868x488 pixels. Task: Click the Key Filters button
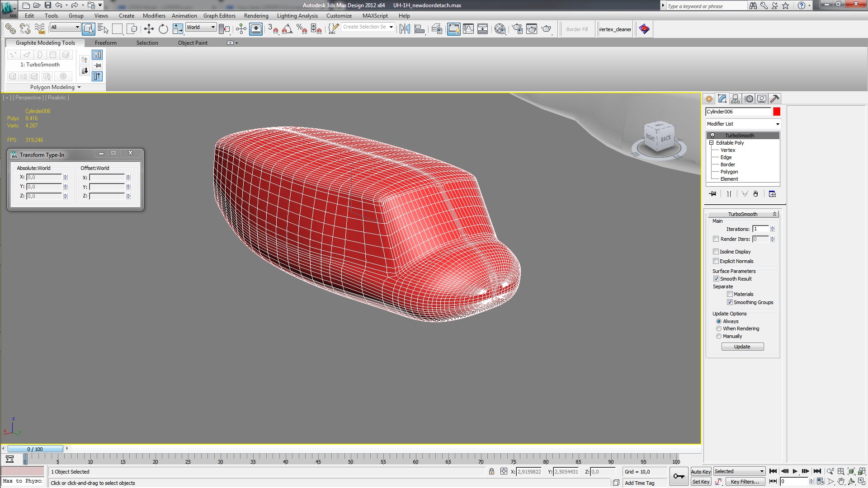[x=744, y=482]
